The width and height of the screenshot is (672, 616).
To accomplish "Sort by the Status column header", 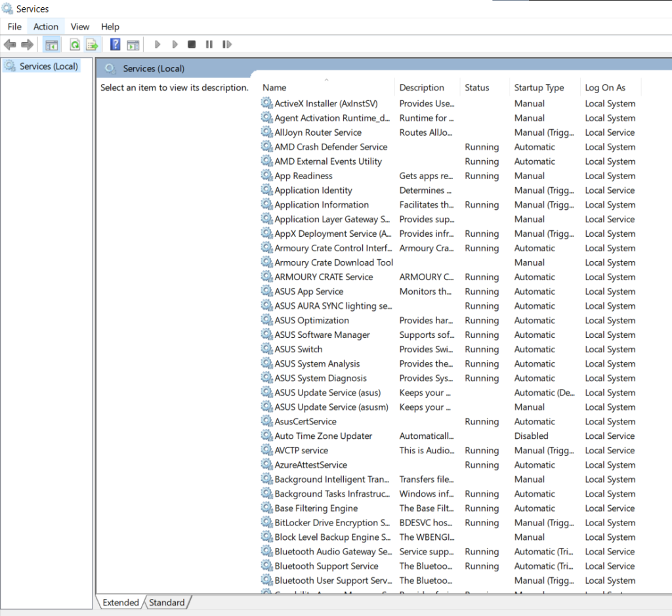I will pos(485,87).
